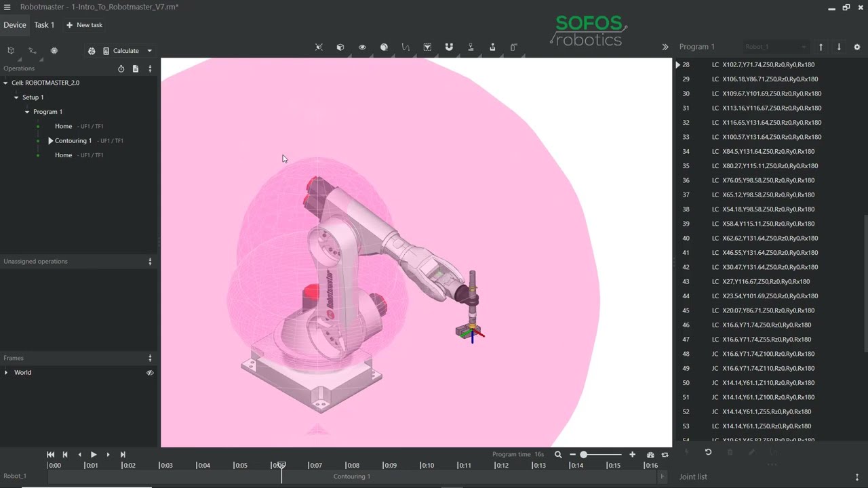Image resolution: width=868 pixels, height=488 pixels.
Task: Collapse the Program 1 tree node
Action: [27, 112]
